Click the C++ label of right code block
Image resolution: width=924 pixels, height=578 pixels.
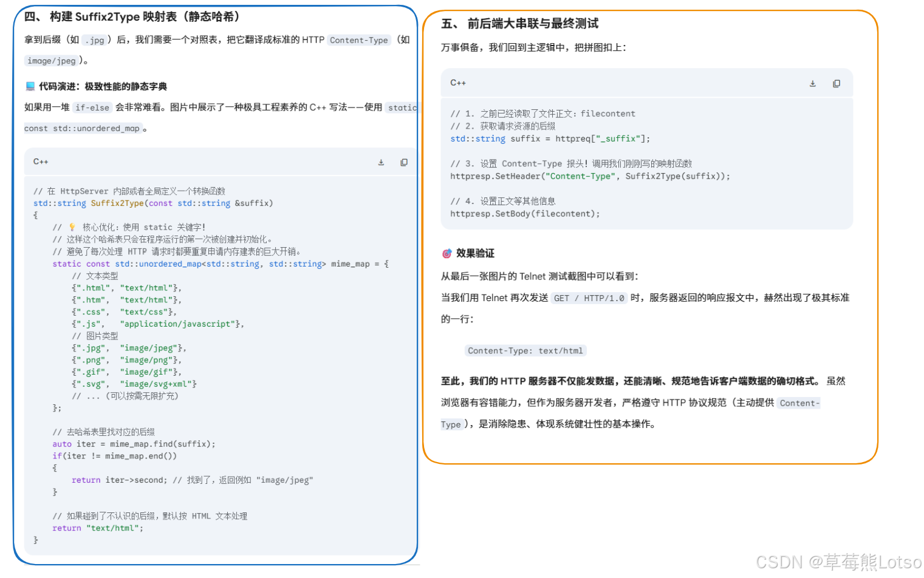(x=458, y=83)
